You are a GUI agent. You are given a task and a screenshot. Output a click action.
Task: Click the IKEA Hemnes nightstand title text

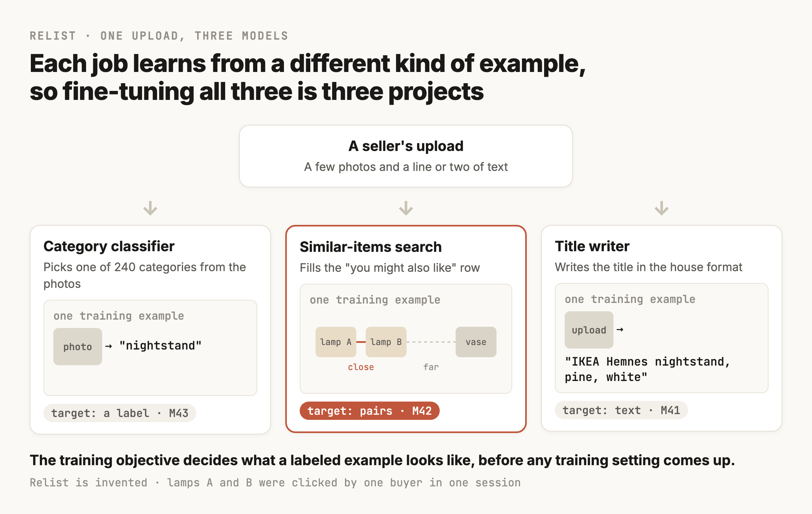point(647,369)
